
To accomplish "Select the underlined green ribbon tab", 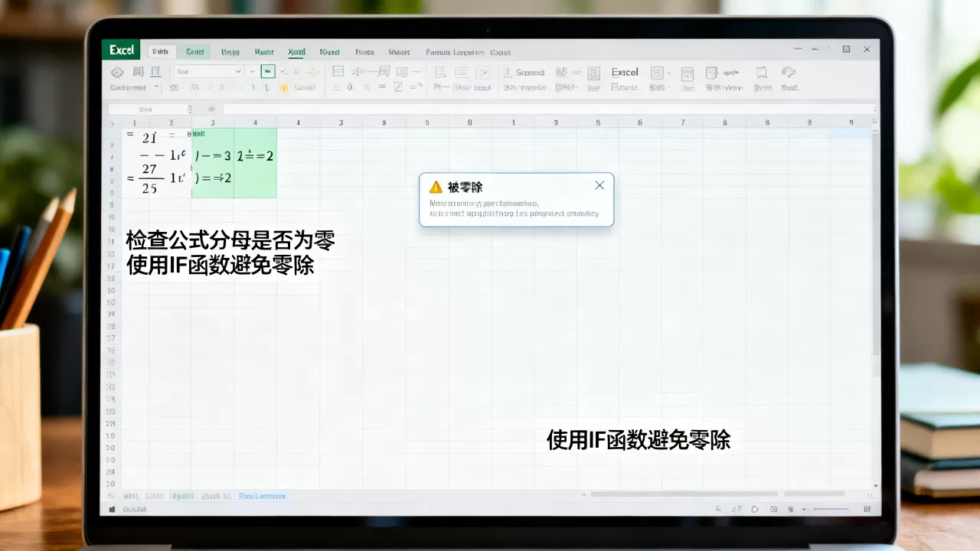I will pos(296,52).
